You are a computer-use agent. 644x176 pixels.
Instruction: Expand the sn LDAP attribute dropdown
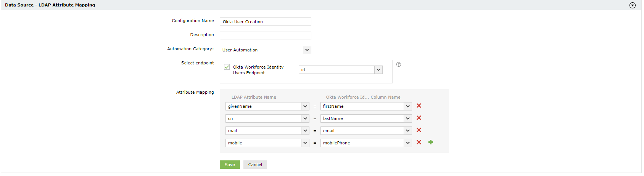(305, 118)
